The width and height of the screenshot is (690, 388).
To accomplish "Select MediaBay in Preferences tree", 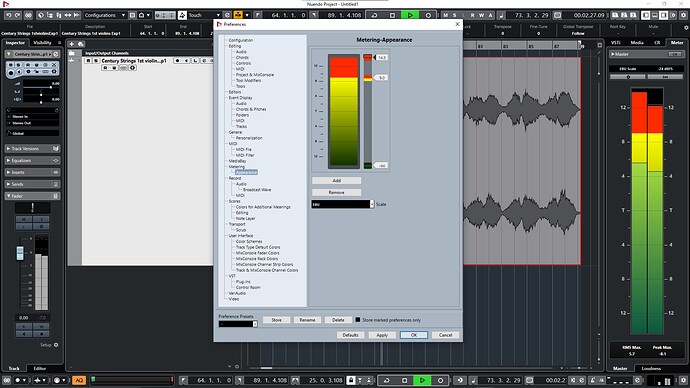I will click(x=237, y=161).
